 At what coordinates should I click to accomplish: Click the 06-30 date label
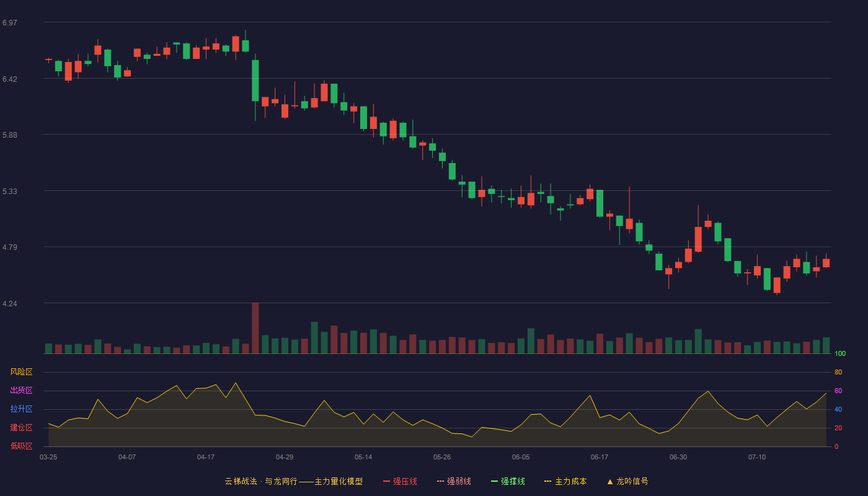coord(678,457)
